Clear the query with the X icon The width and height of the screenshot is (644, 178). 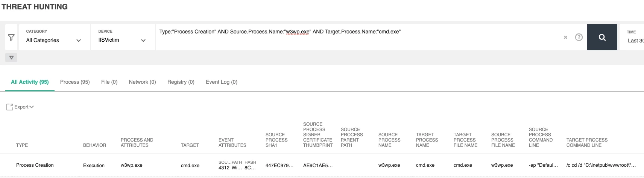pyautogui.click(x=565, y=37)
